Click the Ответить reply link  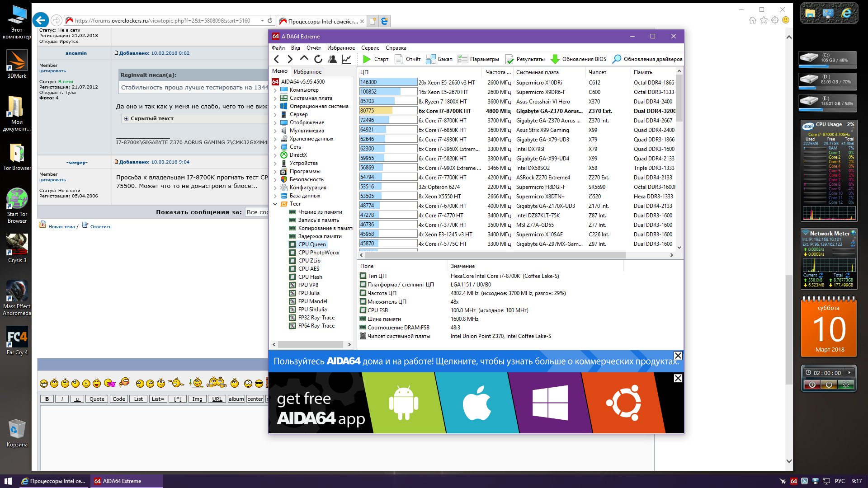[x=100, y=226]
